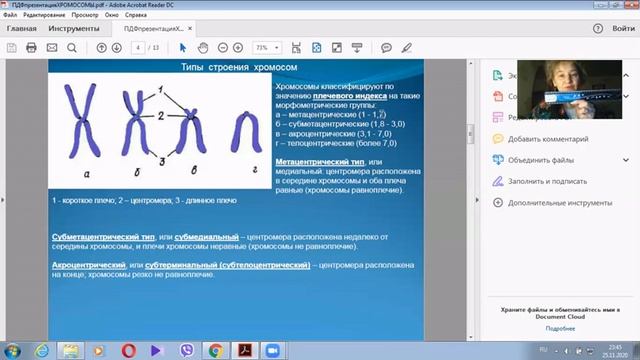The image size is (640, 360).
Task: Click the Adobe Acrobat taskbar icon
Action: [x=245, y=351]
